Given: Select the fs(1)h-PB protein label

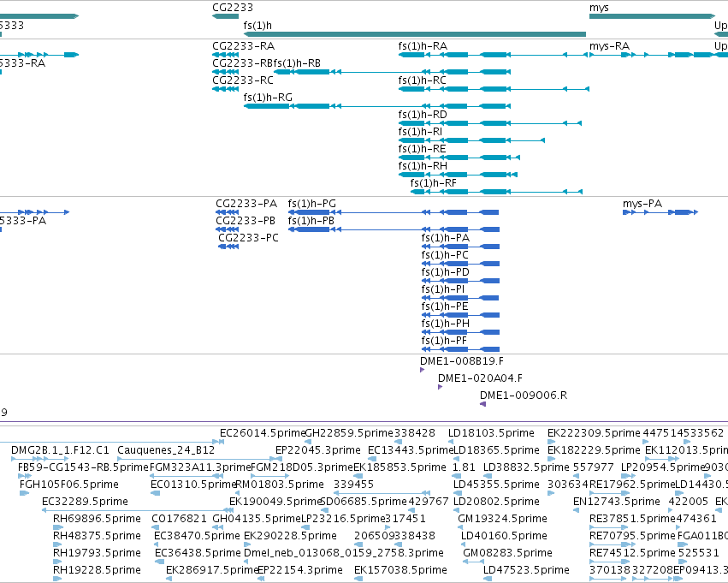Looking at the screenshot, I should (x=311, y=221).
